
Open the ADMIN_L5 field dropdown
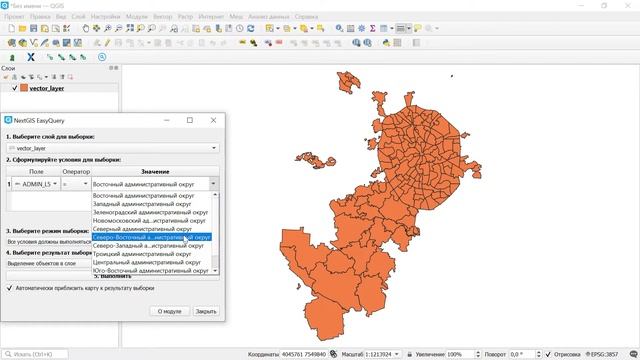click(36, 184)
